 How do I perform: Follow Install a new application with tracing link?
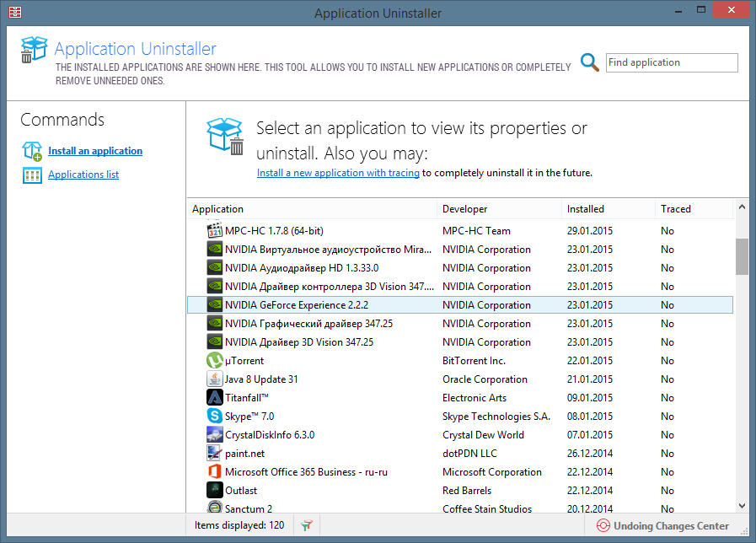point(338,173)
